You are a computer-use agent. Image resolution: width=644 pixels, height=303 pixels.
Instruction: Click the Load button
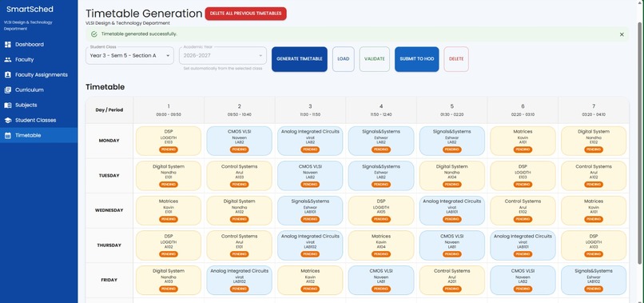click(x=344, y=59)
